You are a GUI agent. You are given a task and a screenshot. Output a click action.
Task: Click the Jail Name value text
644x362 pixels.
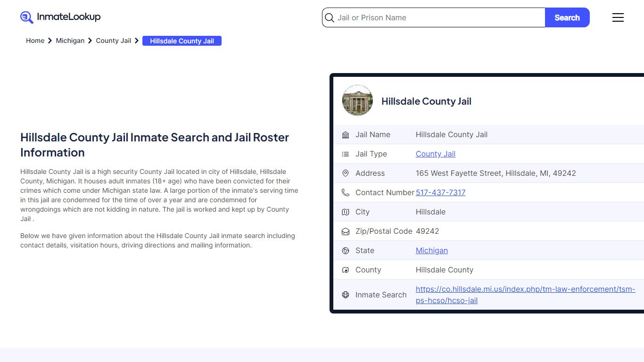point(452,134)
